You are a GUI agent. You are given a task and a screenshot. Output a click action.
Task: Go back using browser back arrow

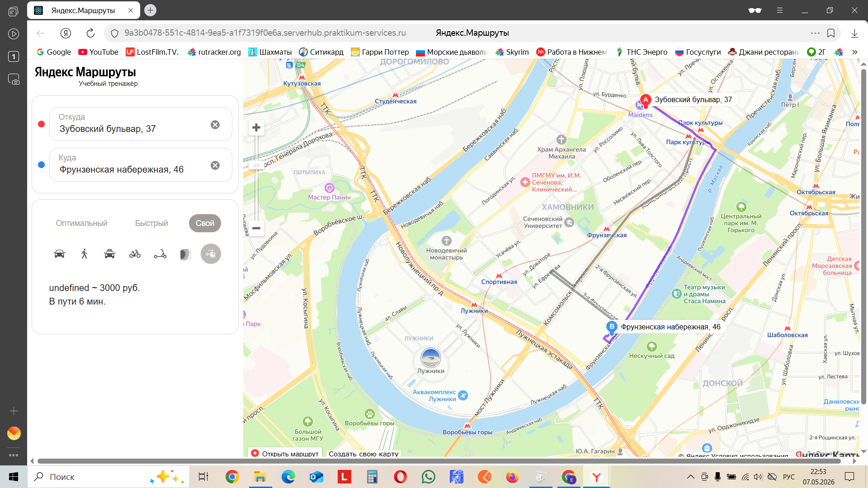(40, 33)
